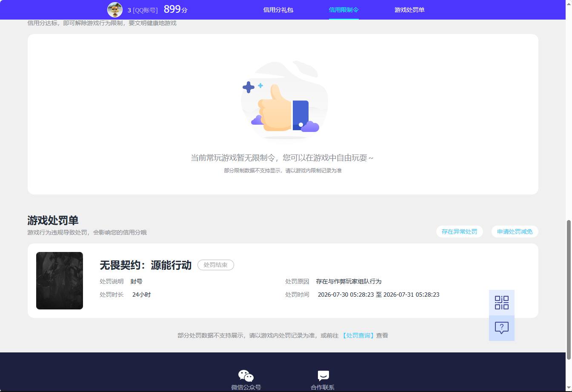Click 存在与作弊玩家组队行为 reason text
The image size is (572, 392).
(x=349, y=281)
